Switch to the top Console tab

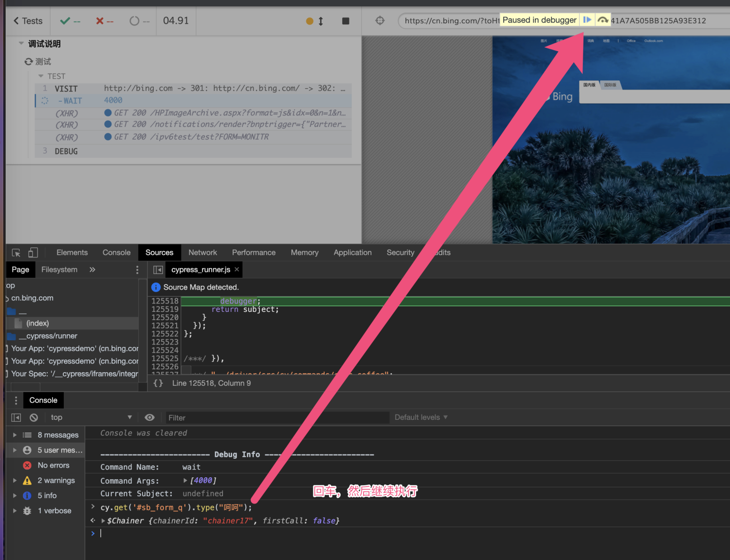[116, 253]
